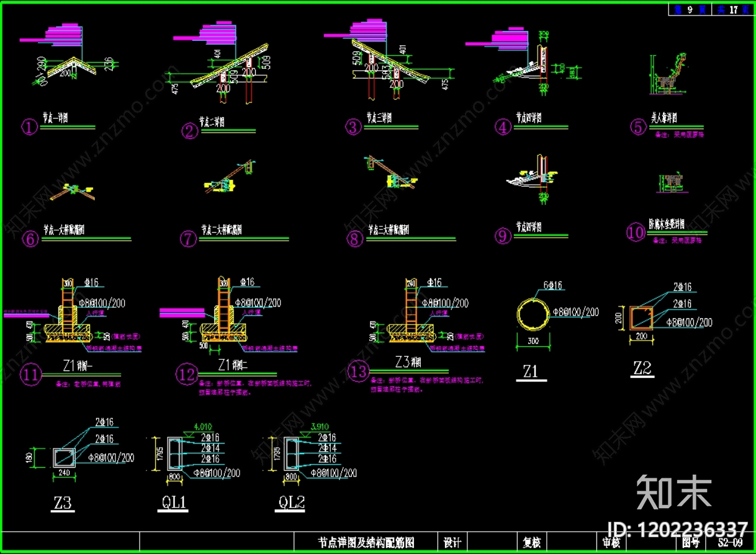
Task: Click the yellow circular column section drawing
Action: pyautogui.click(x=533, y=315)
